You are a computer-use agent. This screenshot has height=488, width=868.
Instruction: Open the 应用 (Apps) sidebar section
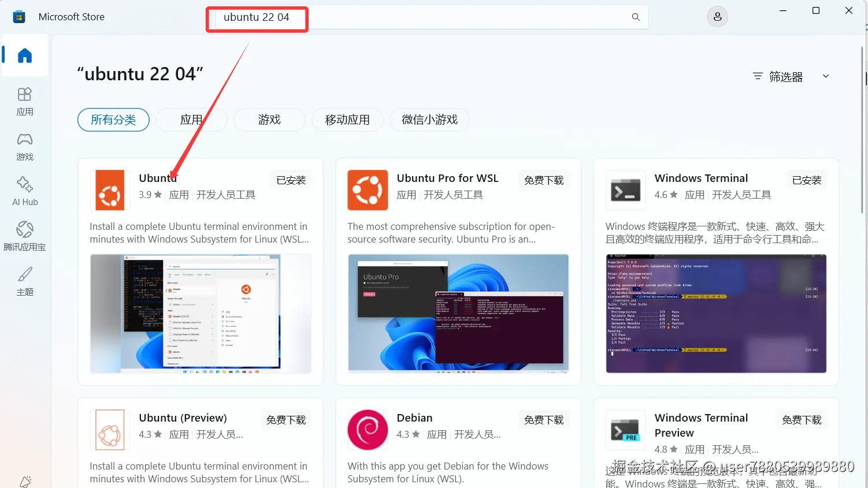coord(25,102)
